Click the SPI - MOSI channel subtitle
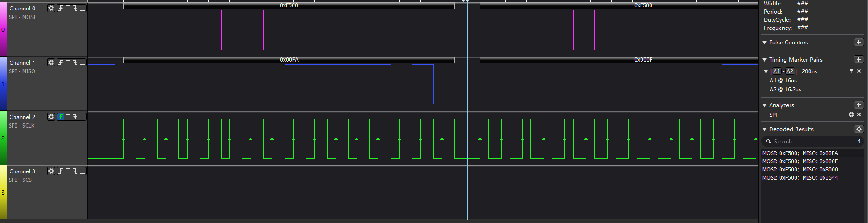This screenshot has height=223, width=868. pyautogui.click(x=22, y=17)
